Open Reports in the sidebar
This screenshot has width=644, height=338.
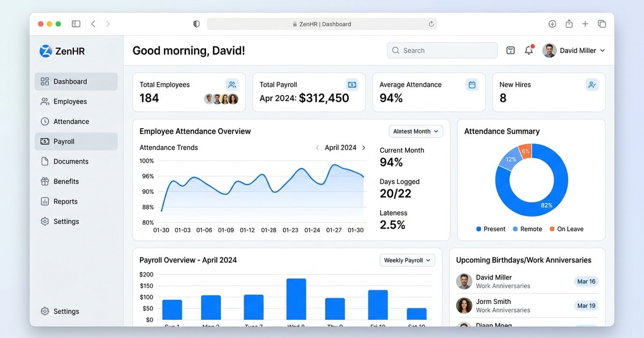76,202
